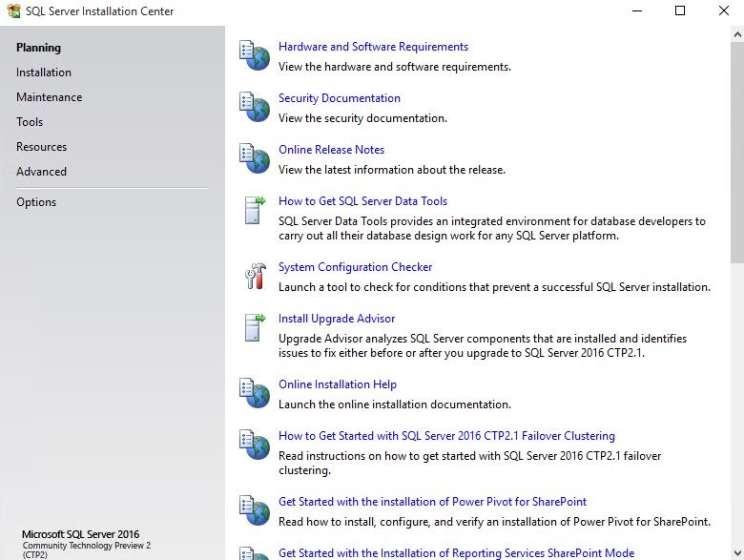Click the Online Release Notes globe icon
Screen dimensions: 744x560
pos(255,158)
